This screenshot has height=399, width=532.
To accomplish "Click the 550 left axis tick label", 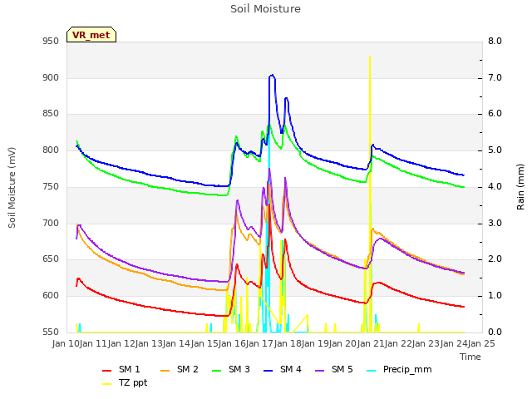I will [51, 332].
